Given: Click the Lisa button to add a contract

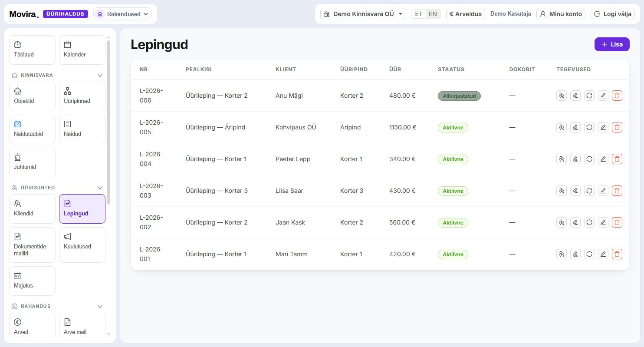Looking at the screenshot, I should pos(612,44).
